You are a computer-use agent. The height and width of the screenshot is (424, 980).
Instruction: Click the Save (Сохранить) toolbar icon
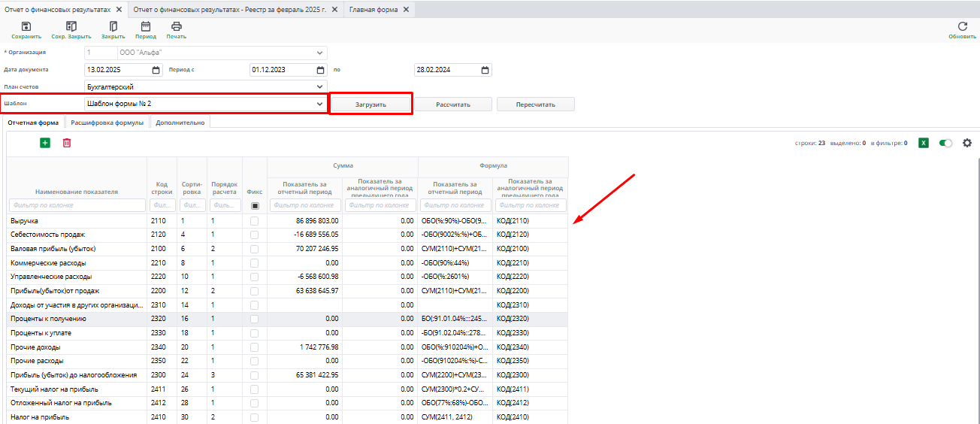pyautogui.click(x=26, y=26)
